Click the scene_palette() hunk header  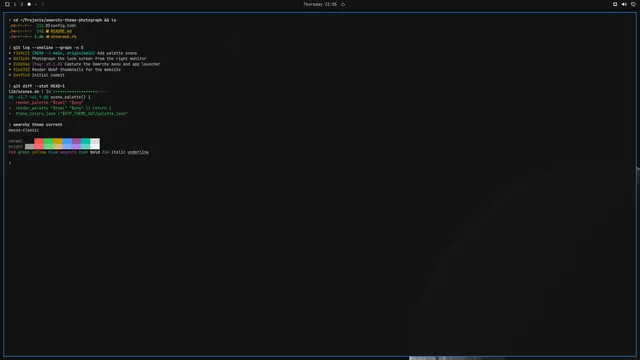(49, 97)
